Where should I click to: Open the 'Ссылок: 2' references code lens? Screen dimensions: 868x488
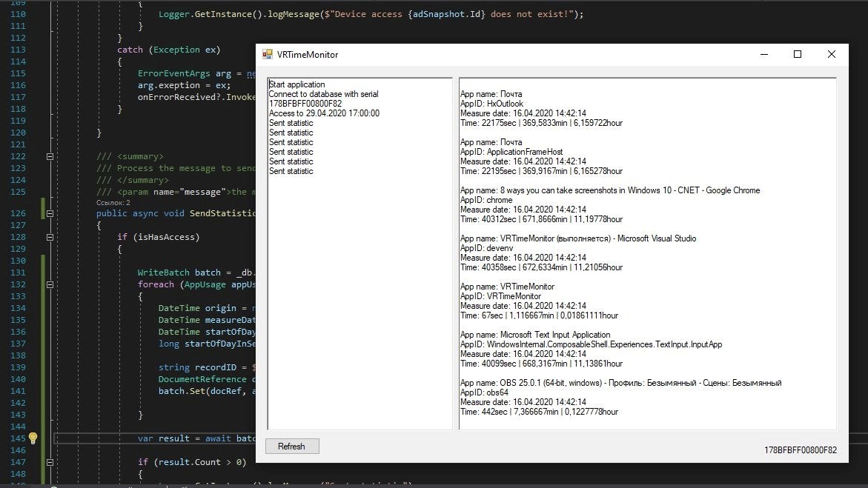click(113, 202)
